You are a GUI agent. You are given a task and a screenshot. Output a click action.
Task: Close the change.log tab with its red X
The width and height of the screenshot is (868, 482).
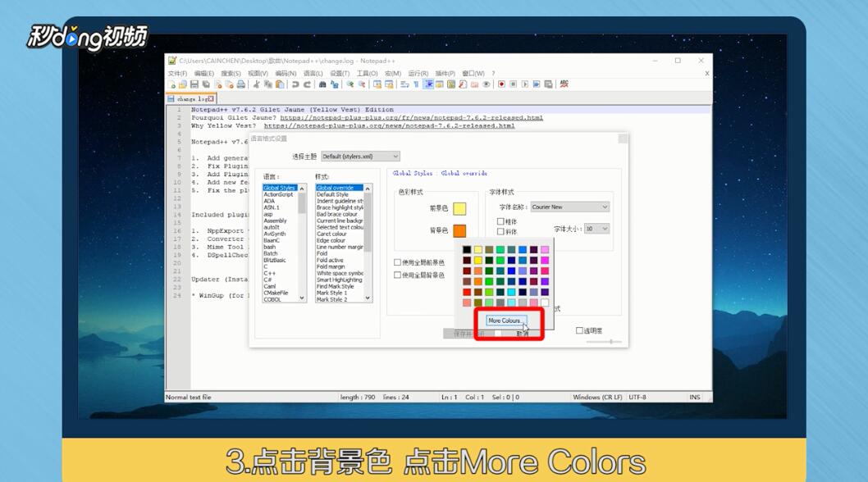tap(210, 99)
